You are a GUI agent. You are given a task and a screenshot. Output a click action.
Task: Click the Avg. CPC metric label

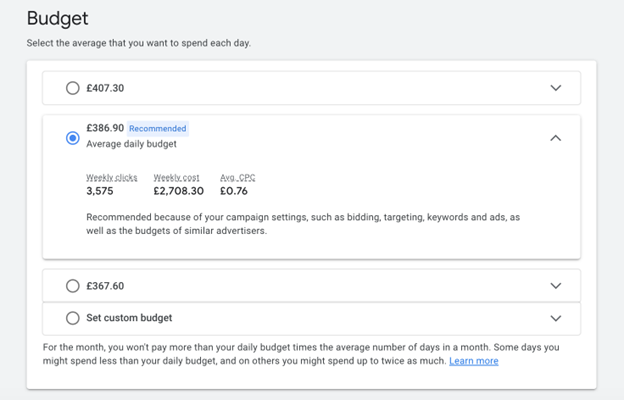(x=237, y=177)
